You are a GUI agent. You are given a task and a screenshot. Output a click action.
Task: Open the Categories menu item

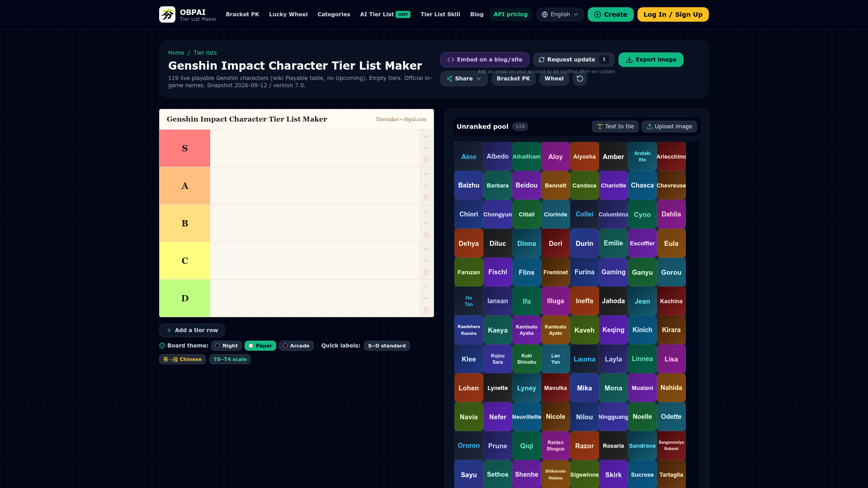click(334, 14)
